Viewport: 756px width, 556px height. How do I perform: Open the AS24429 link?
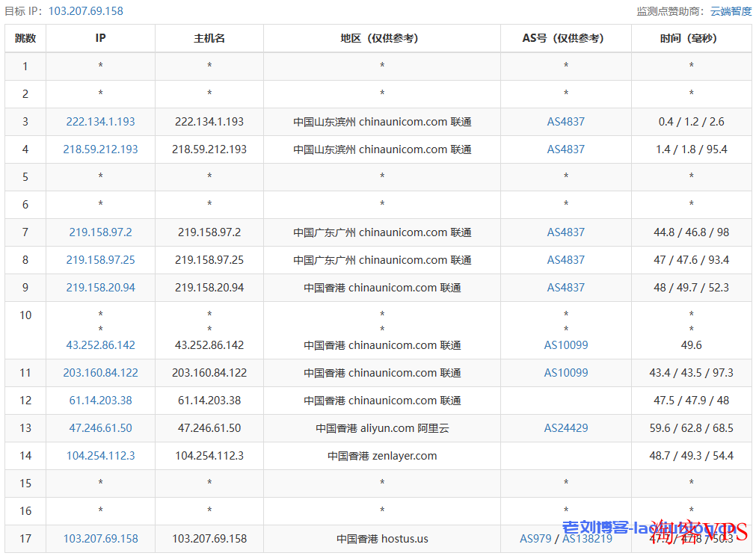coord(565,428)
